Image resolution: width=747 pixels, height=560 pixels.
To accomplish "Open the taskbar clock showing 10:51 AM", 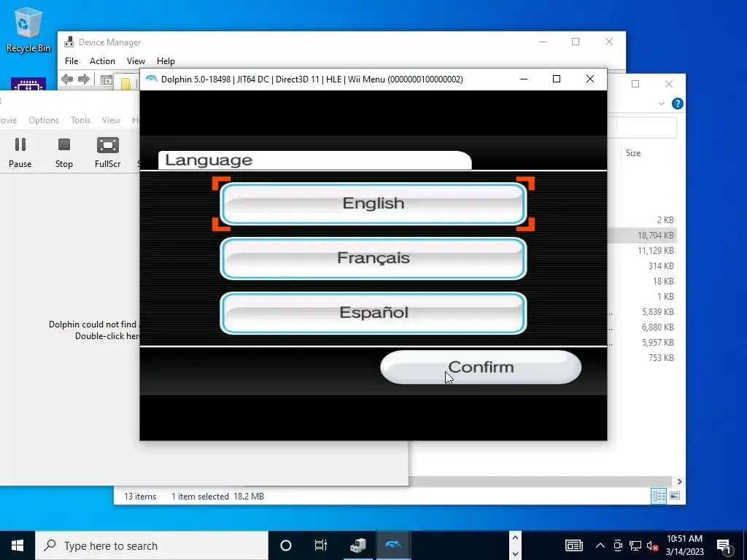I will point(684,545).
